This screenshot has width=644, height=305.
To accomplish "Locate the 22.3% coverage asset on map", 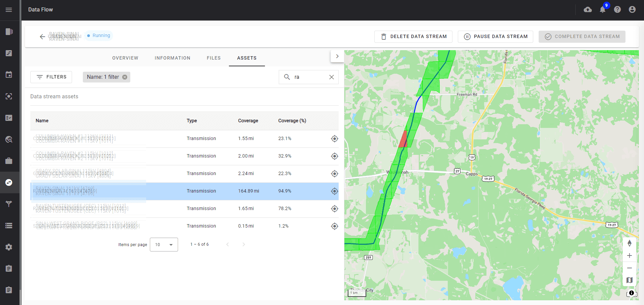I will pos(334,174).
